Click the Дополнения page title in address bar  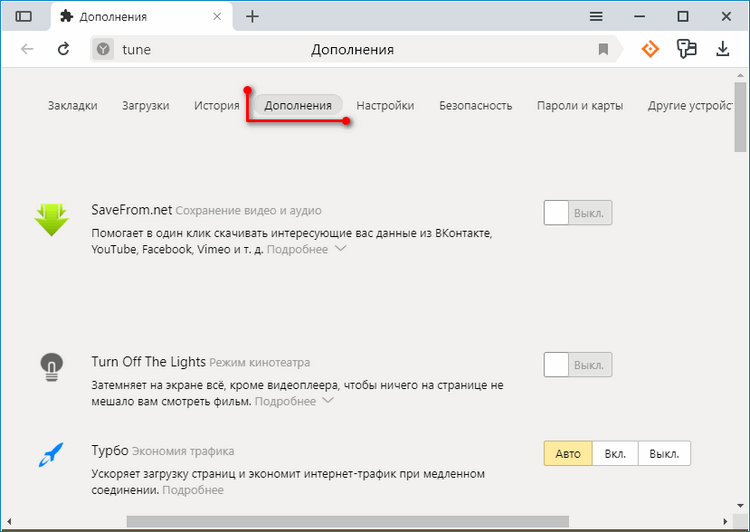353,50
